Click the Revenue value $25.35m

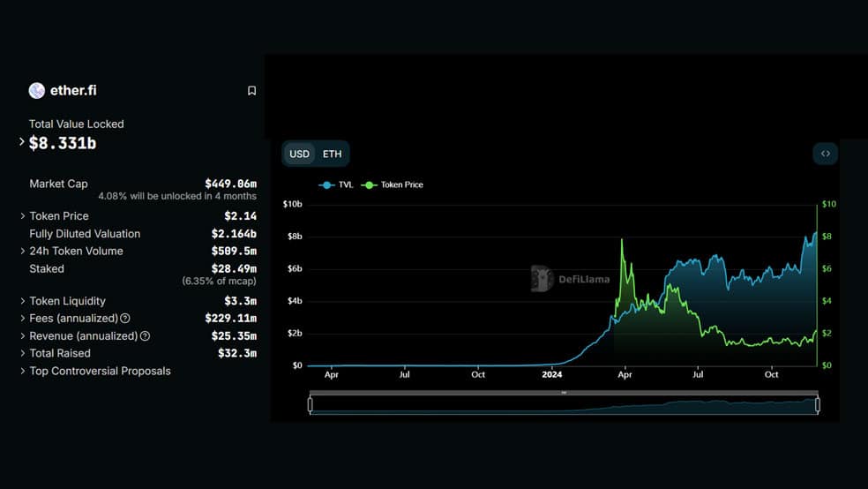(x=234, y=336)
